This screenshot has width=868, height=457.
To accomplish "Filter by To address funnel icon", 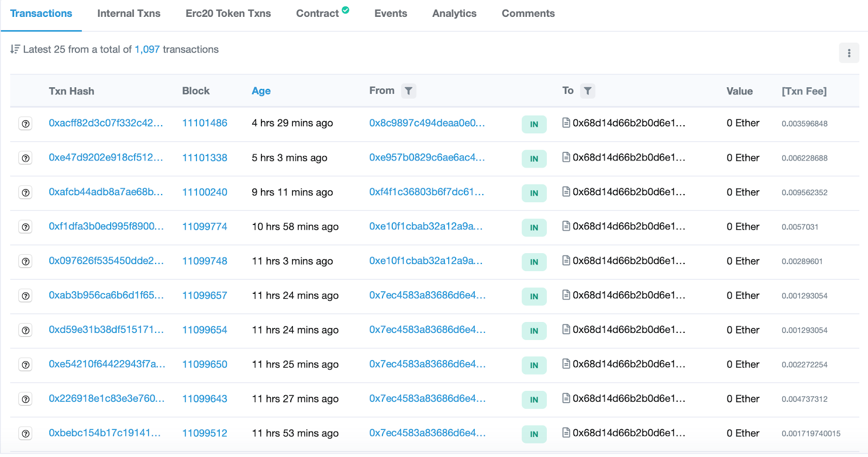I will click(x=588, y=91).
